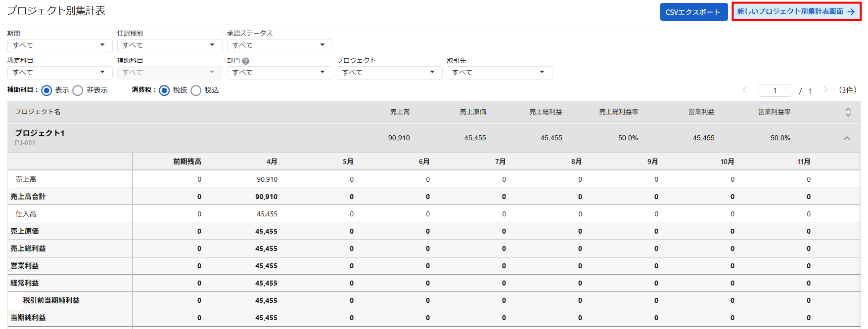This screenshot has width=868, height=329.
Task: Open 新しいプロジェクト別集計表画面 link
Action: (x=796, y=11)
